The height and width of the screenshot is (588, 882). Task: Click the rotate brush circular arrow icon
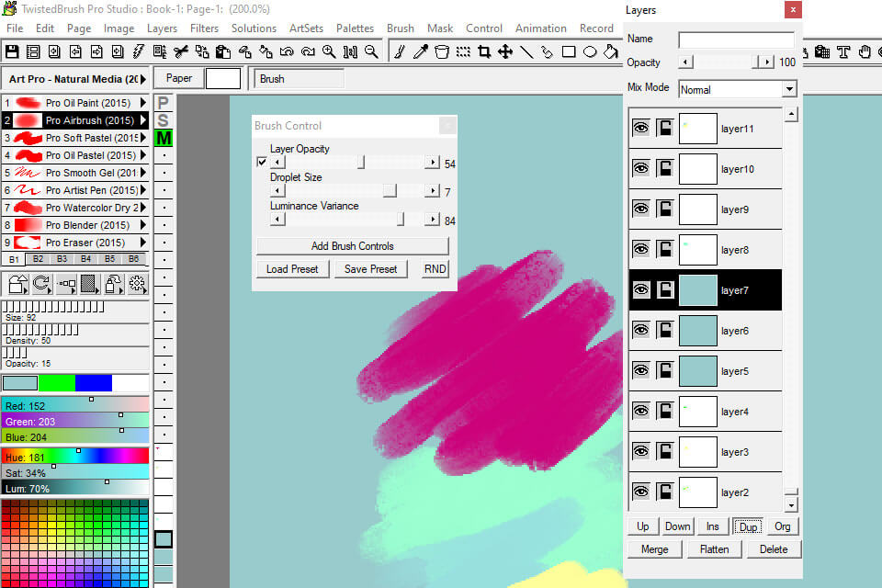click(42, 284)
